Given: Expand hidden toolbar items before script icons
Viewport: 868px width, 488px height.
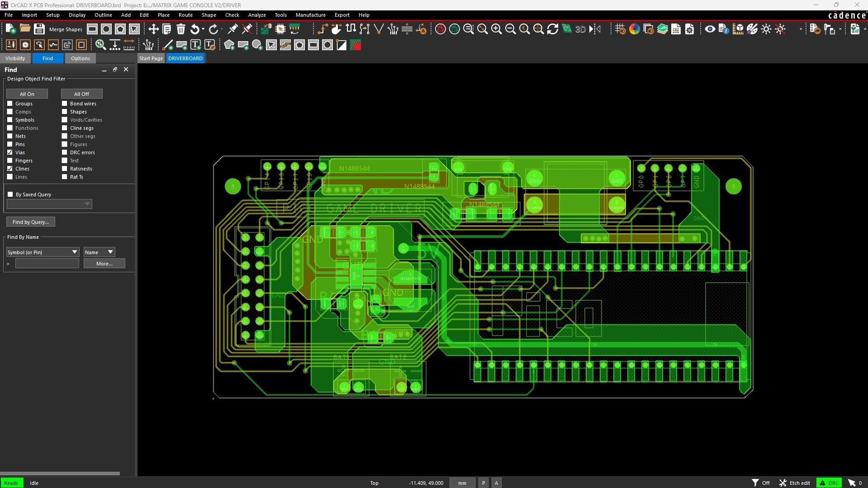Looking at the screenshot, I should point(801,29).
